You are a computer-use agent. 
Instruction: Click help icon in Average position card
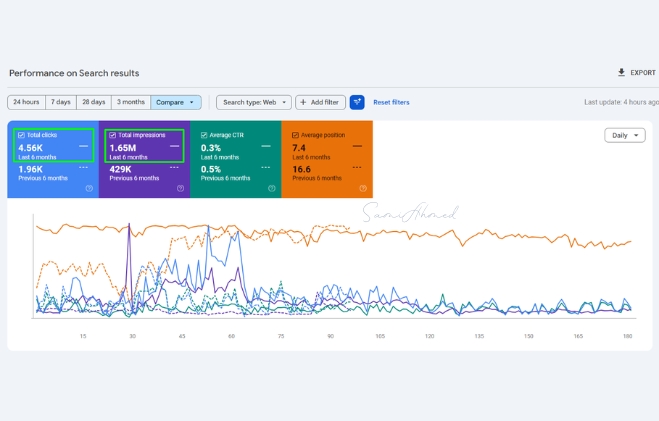click(x=363, y=188)
